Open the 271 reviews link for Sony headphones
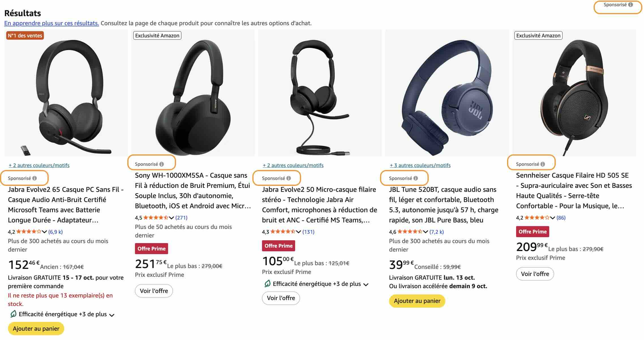Viewport: 644px width, 340px height. coord(181,218)
